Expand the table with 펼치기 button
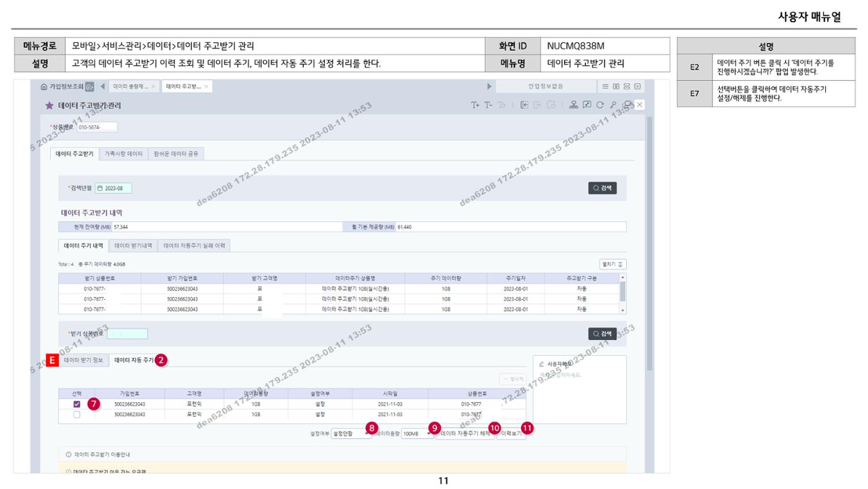The height and width of the screenshot is (489, 868). point(613,263)
